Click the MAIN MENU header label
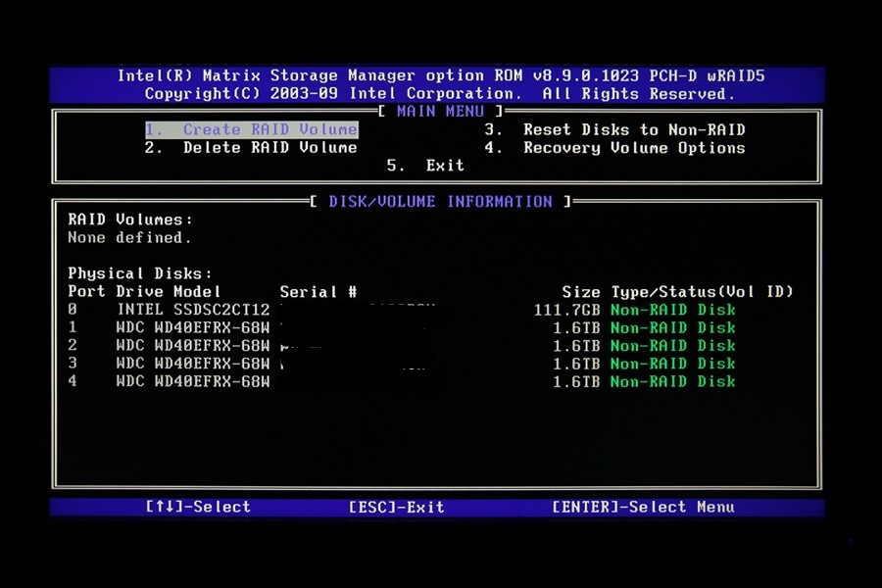Screen dimensions: 882x588 [x=440, y=112]
